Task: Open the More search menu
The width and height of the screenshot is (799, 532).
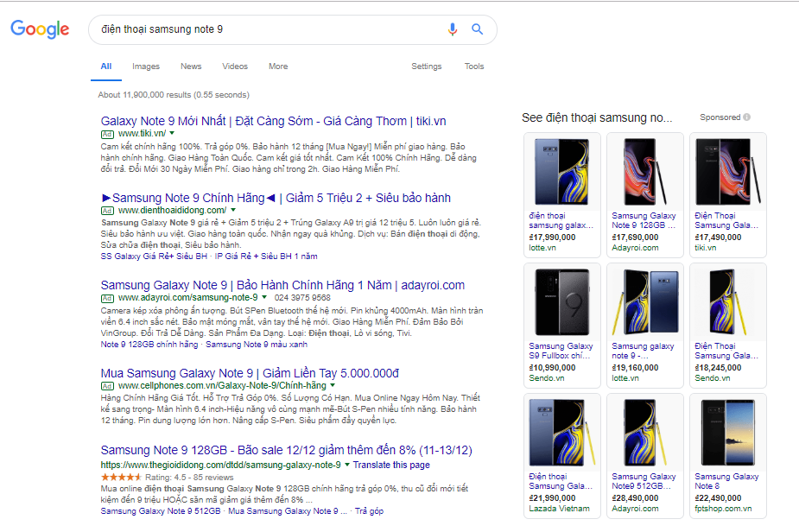Action: pyautogui.click(x=278, y=66)
